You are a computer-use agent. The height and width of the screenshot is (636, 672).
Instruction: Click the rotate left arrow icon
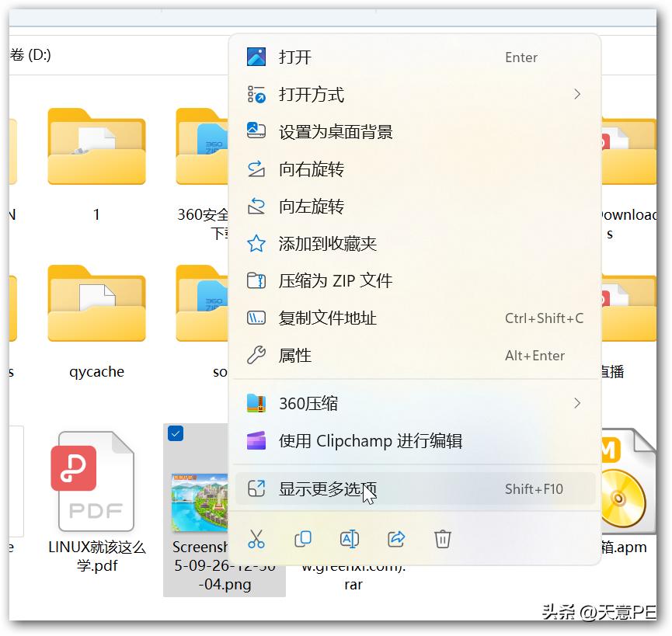(256, 207)
